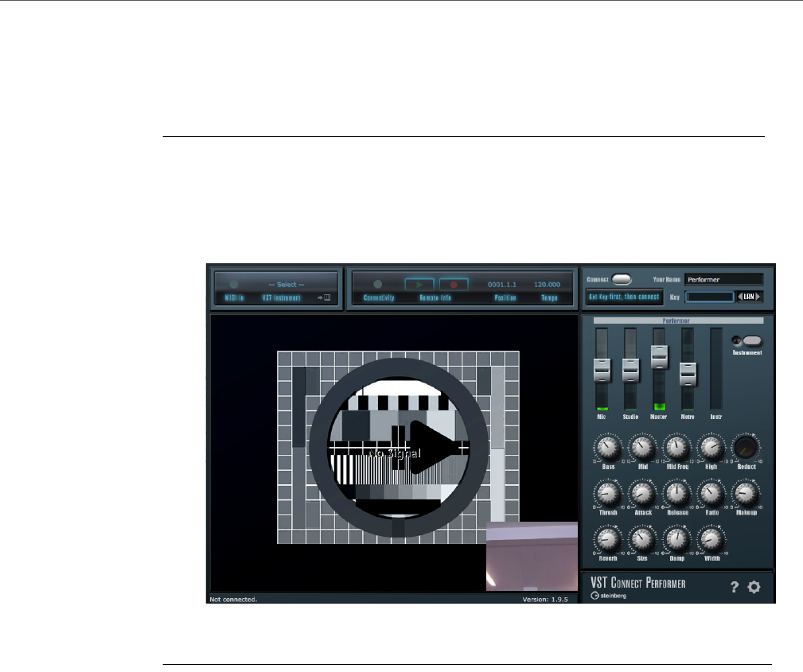The height and width of the screenshot is (672, 803).
Task: Click the VST Connect Performer title
Action: 637,583
